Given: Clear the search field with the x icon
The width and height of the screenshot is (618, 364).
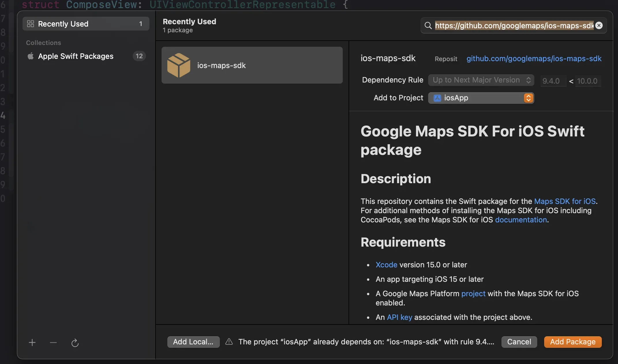Looking at the screenshot, I should [599, 25].
